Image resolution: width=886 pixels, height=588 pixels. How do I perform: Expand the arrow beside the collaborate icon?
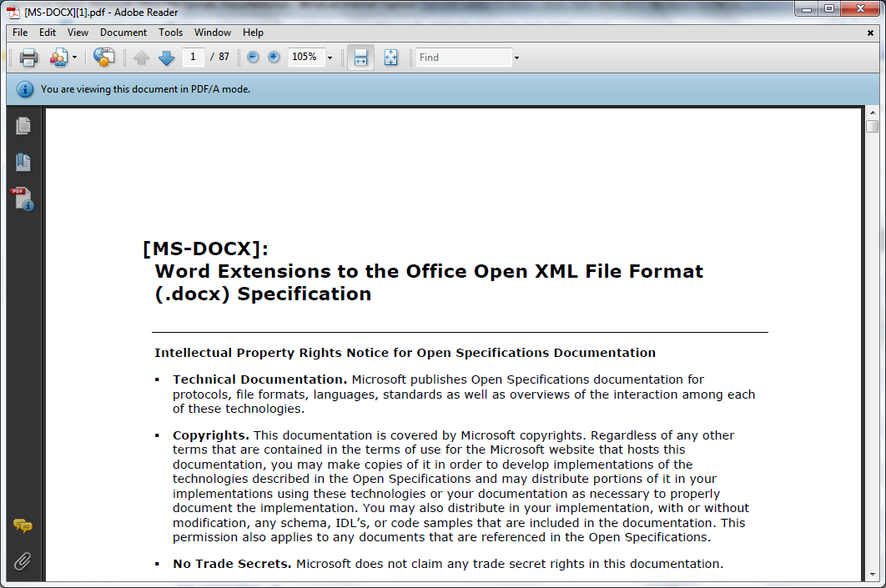tap(74, 58)
